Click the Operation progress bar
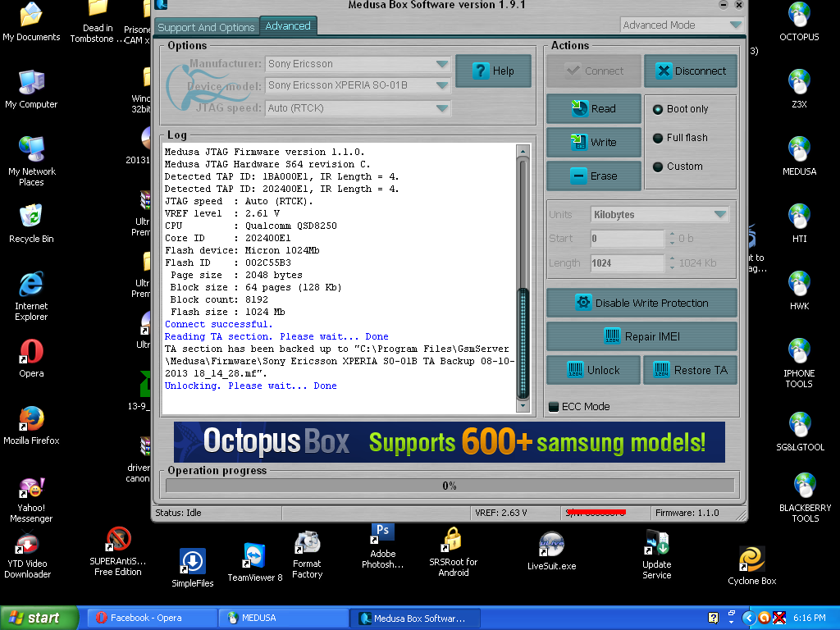 point(450,486)
